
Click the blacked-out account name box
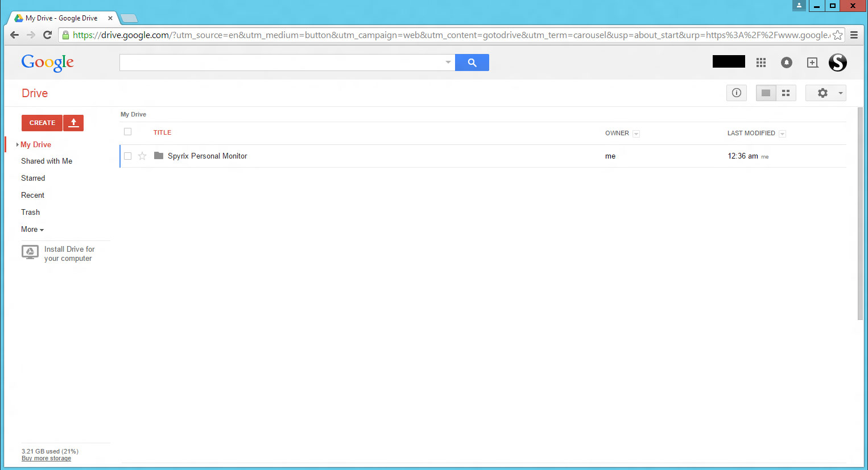click(x=729, y=61)
